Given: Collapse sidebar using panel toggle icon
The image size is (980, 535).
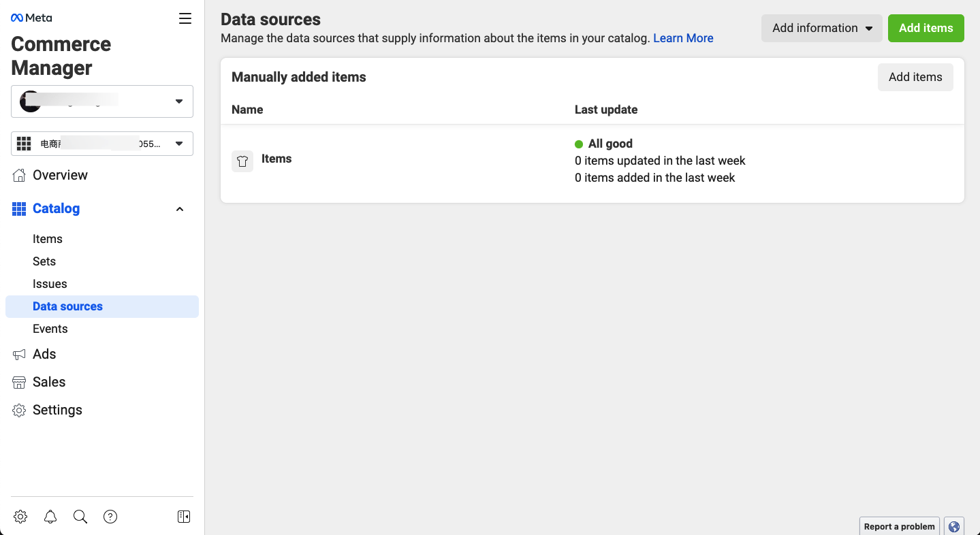Looking at the screenshot, I should tap(184, 517).
